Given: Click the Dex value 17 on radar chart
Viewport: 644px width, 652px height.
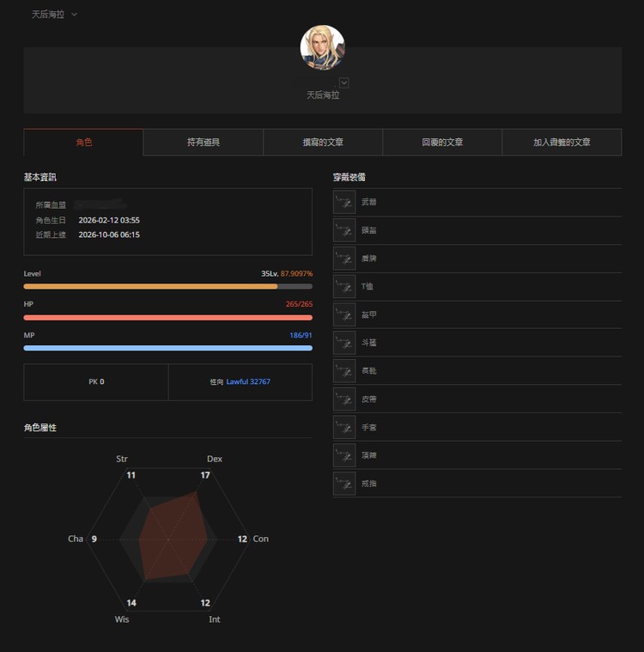Looking at the screenshot, I should point(205,475).
